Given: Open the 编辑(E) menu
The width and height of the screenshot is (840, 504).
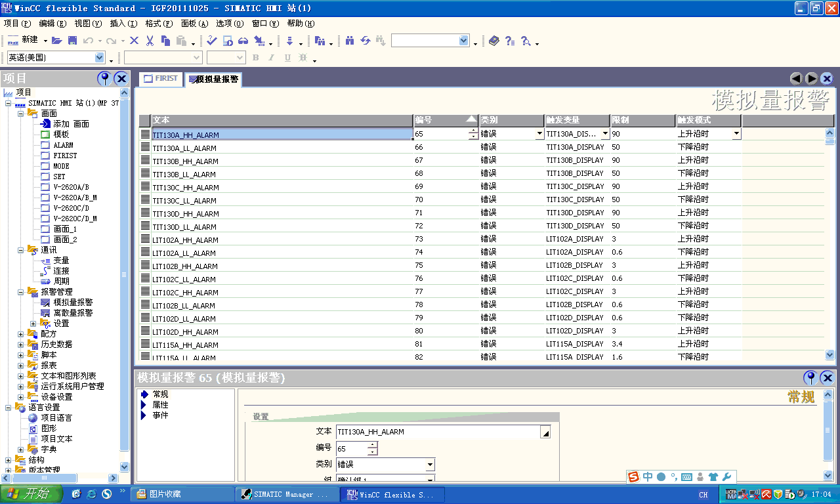Looking at the screenshot, I should pos(52,24).
